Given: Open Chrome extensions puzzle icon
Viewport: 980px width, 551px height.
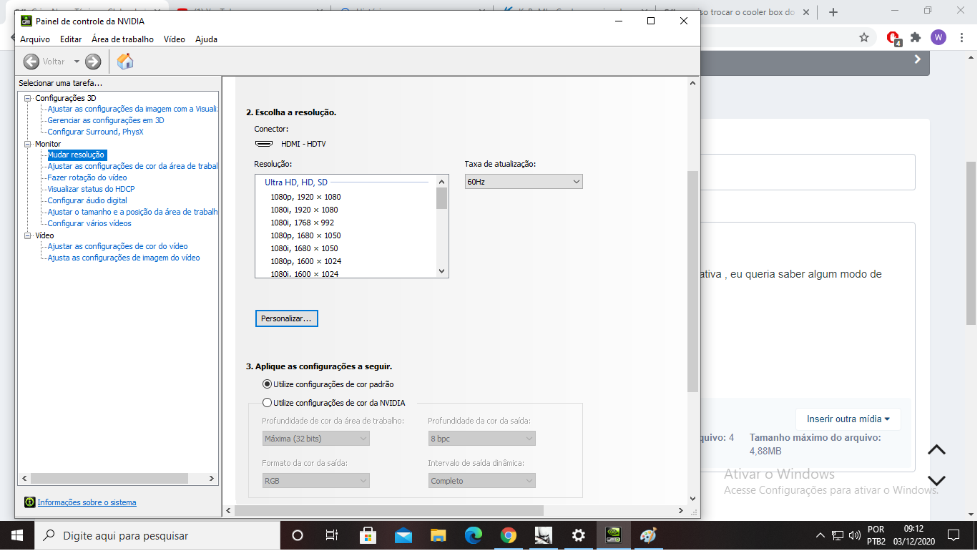Looking at the screenshot, I should (915, 37).
